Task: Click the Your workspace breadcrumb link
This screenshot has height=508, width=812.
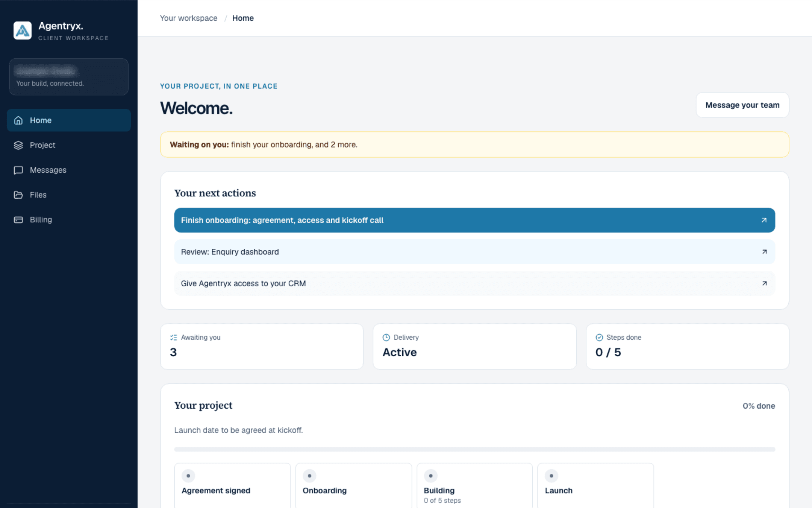Action: 189,18
